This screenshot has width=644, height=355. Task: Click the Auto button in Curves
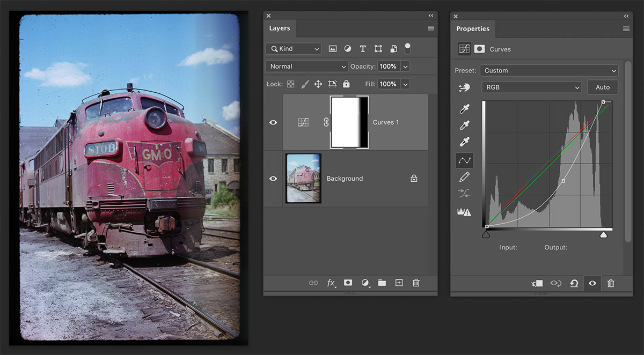pyautogui.click(x=603, y=87)
